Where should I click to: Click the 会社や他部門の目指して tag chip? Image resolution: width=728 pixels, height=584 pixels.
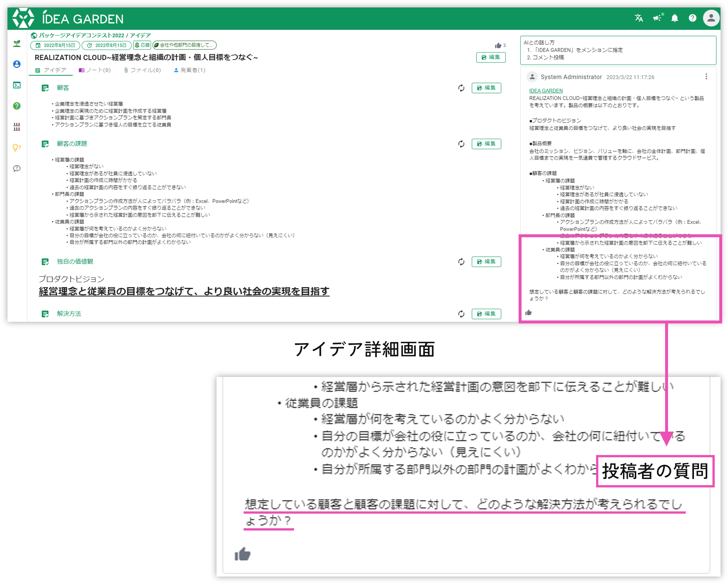pos(184,45)
